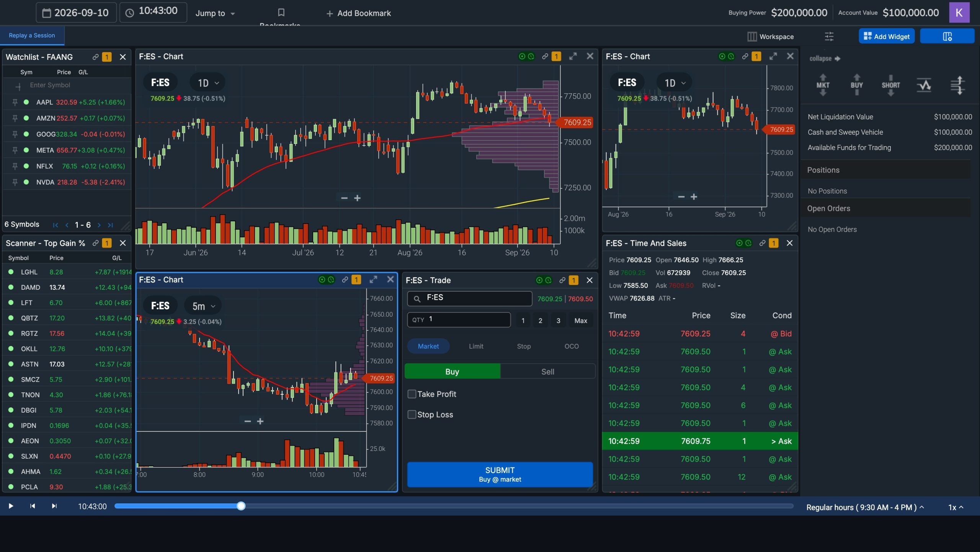Open the Jump to dropdown
This screenshot has height=552, width=980.
pyautogui.click(x=215, y=13)
